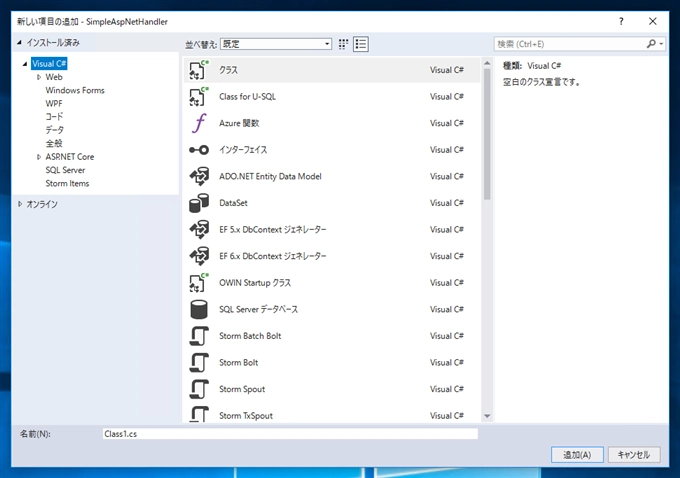680x478 pixels.
Task: Close the 新しい項目の追加 dialog
Action: pyautogui.click(x=653, y=21)
